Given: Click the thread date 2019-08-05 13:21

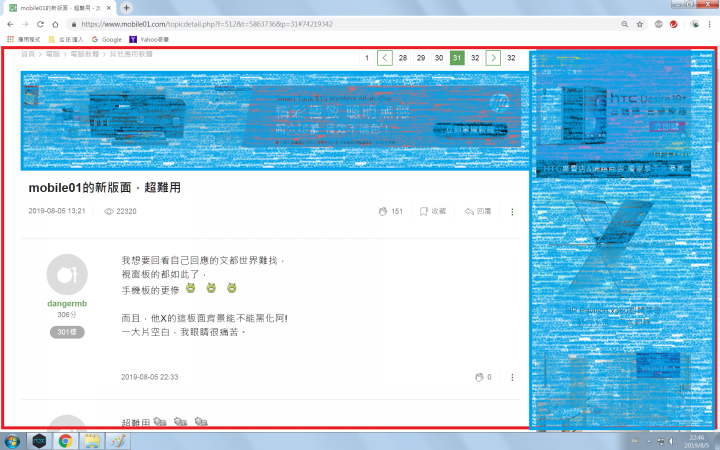Looking at the screenshot, I should click(57, 211).
